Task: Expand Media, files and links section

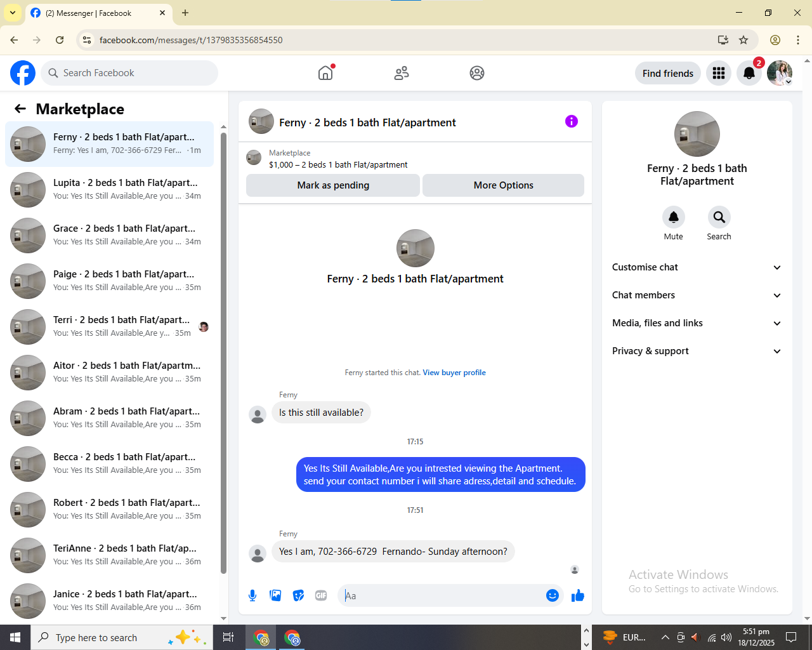Action: [x=697, y=323]
